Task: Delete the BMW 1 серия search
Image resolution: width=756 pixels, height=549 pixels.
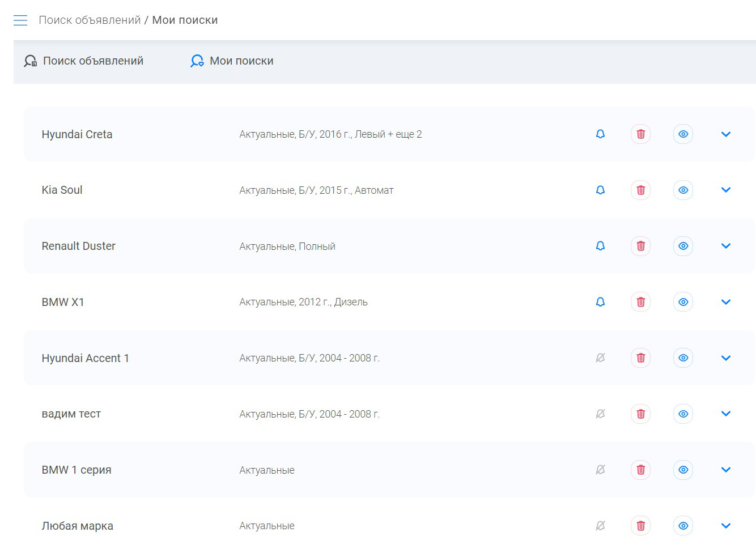Action: pos(641,470)
